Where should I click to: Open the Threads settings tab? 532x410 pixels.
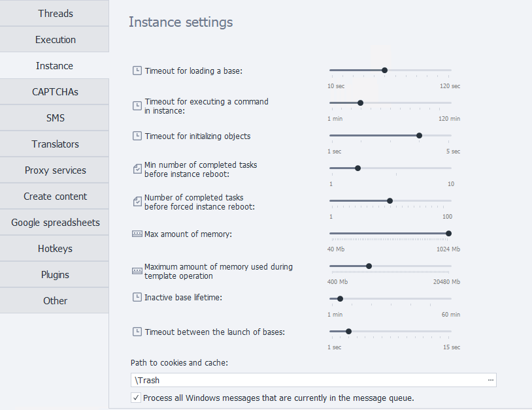click(x=55, y=14)
